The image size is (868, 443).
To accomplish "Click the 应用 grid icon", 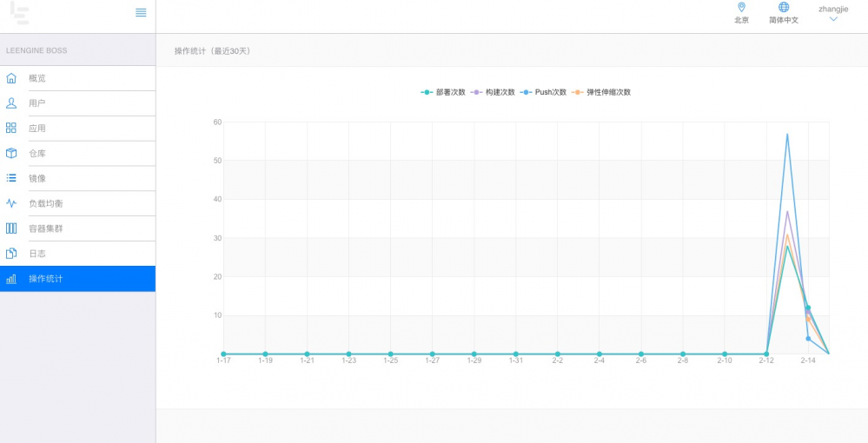I will [x=11, y=128].
